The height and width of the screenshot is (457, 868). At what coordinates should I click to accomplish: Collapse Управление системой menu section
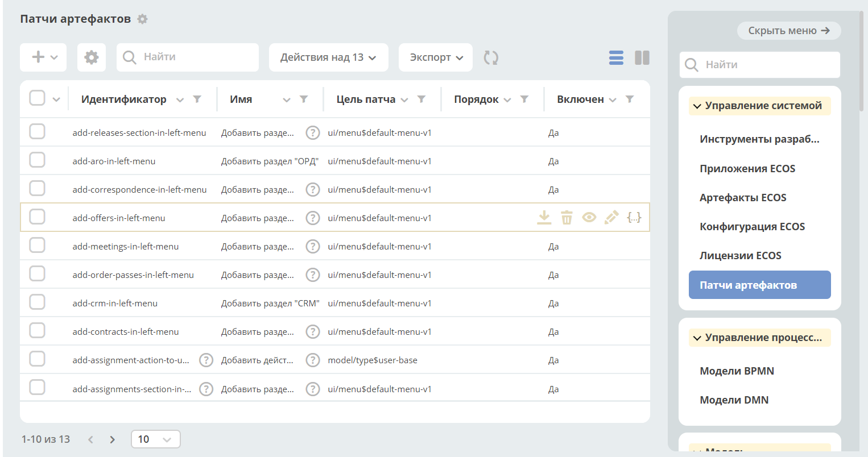[x=760, y=106]
